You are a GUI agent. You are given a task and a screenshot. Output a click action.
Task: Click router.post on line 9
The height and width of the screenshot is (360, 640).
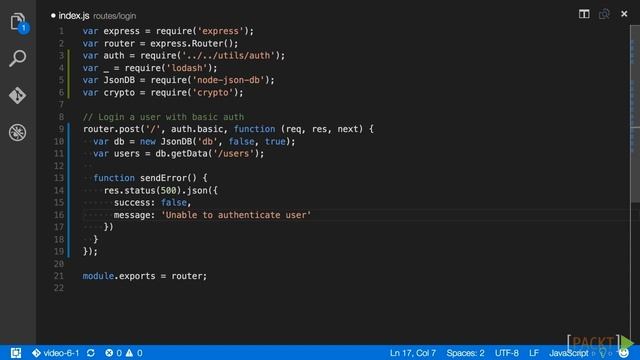[x=111, y=129]
